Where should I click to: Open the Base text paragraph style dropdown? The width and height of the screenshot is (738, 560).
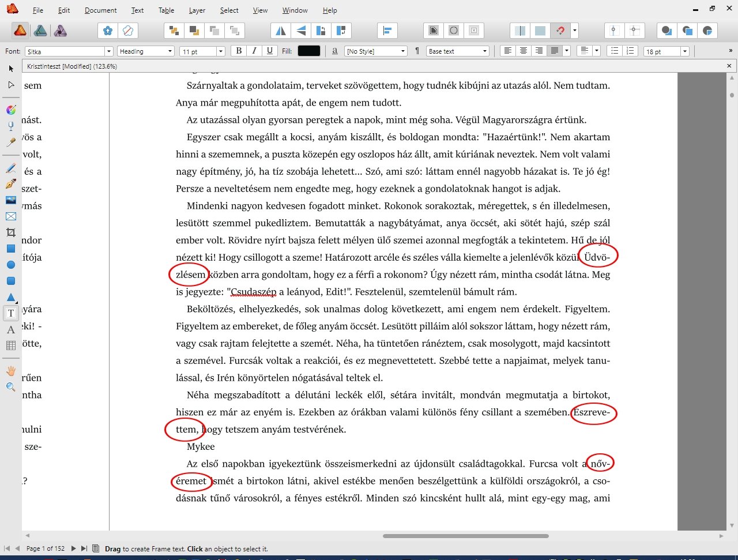click(484, 51)
